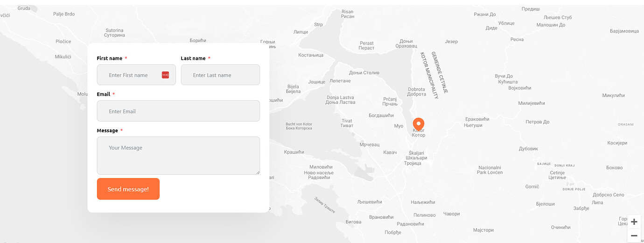Click the Dubovik map label
Screen dimensions: 644x243
pyautogui.click(x=528, y=149)
